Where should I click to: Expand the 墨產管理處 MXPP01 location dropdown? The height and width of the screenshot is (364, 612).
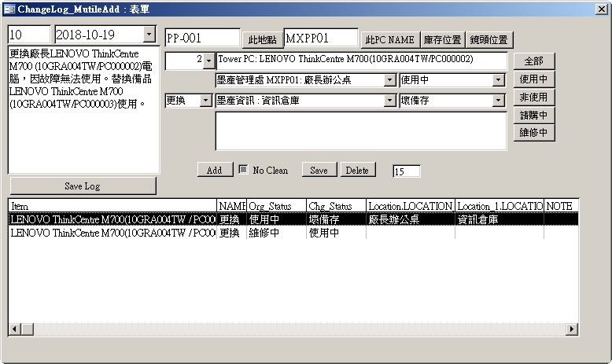[389, 80]
